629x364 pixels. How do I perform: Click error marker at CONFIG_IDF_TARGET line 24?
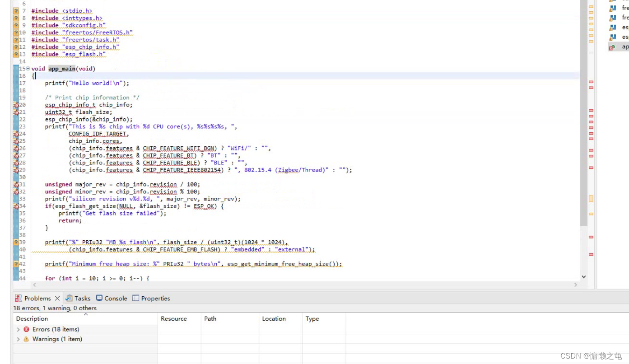(x=16, y=134)
